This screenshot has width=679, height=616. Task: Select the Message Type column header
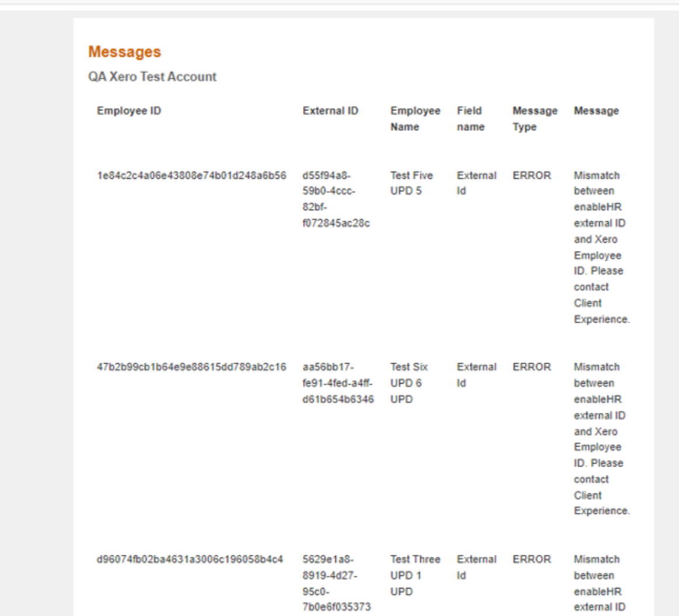(x=535, y=119)
